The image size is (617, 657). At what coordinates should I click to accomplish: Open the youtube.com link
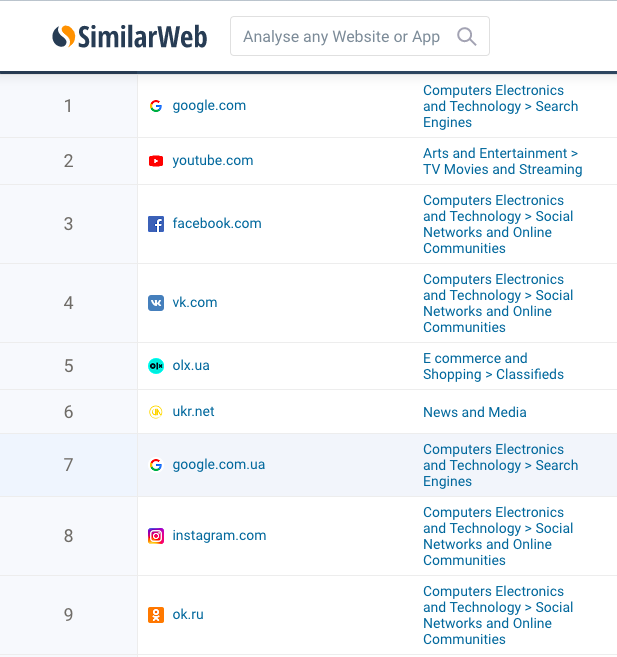pos(213,161)
